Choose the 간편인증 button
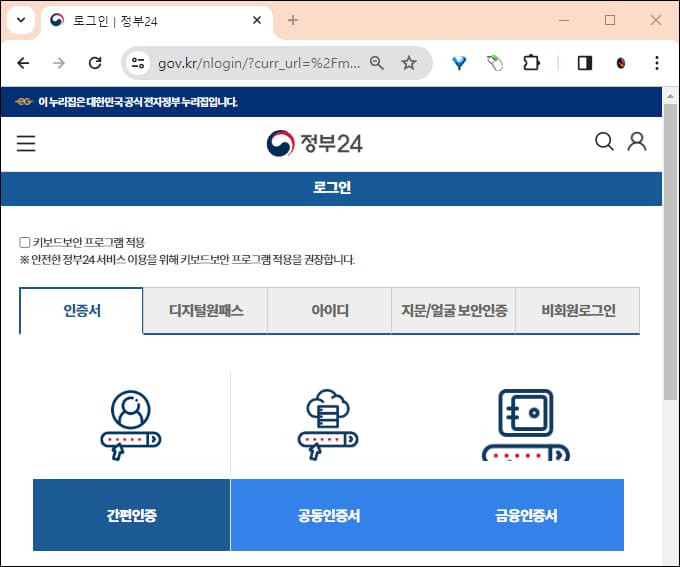This screenshot has height=567, width=680. (131, 515)
